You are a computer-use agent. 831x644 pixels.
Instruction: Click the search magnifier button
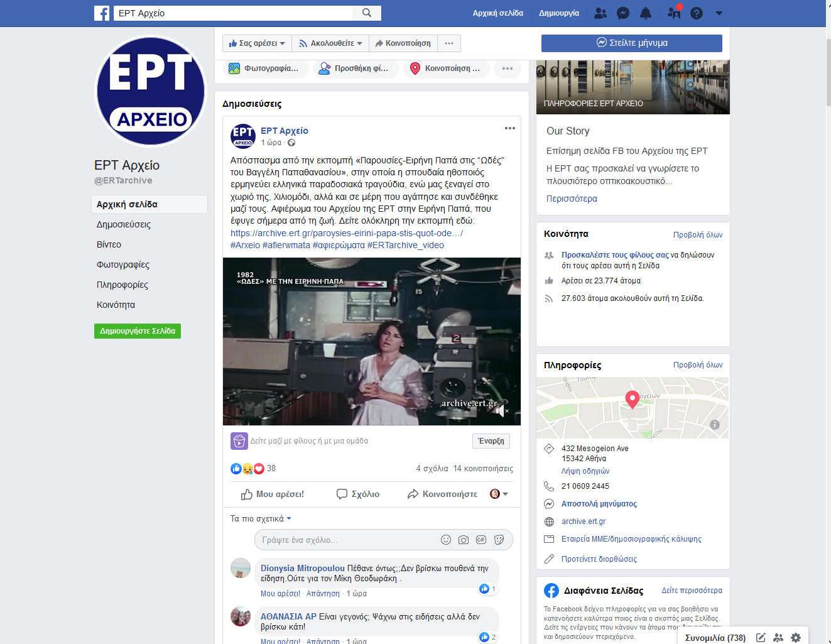pos(367,13)
